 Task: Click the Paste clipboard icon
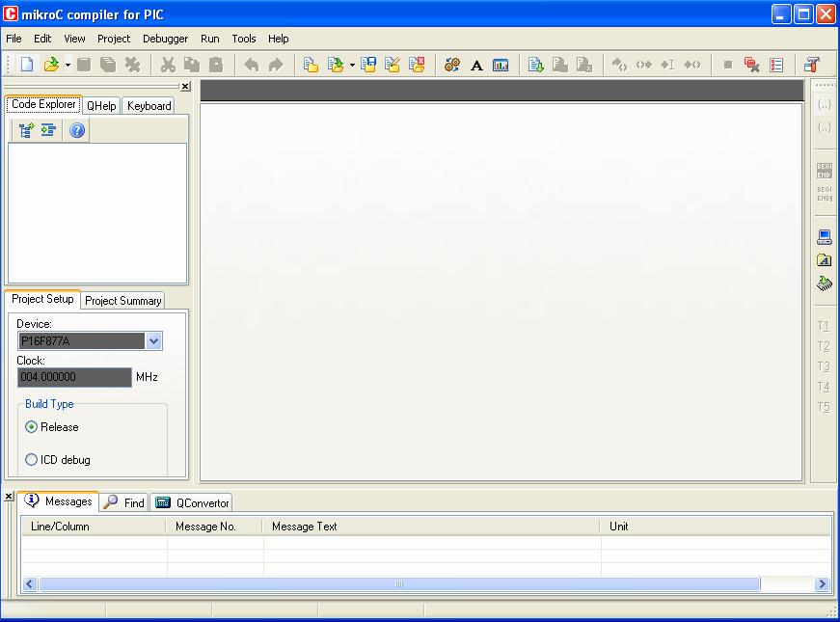coord(216,65)
